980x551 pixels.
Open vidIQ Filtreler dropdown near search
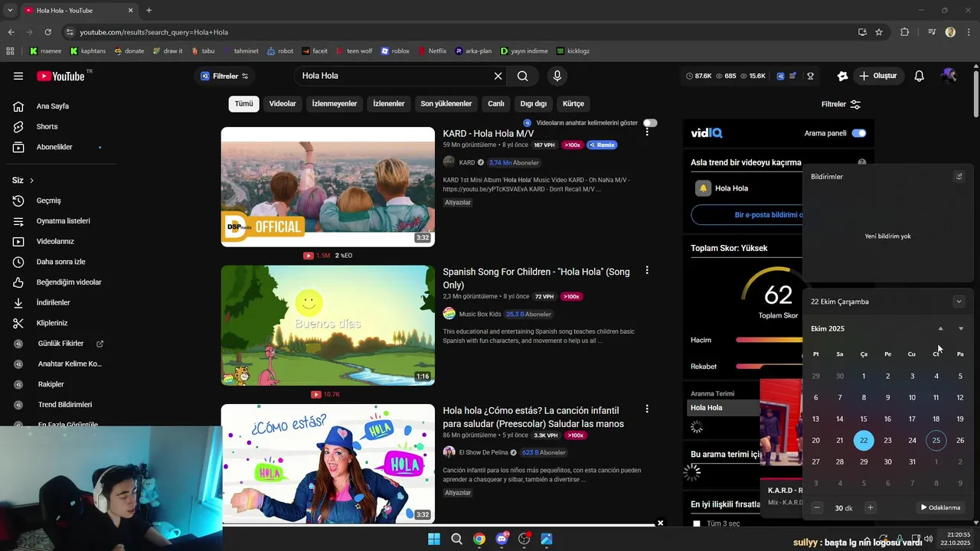pos(224,76)
